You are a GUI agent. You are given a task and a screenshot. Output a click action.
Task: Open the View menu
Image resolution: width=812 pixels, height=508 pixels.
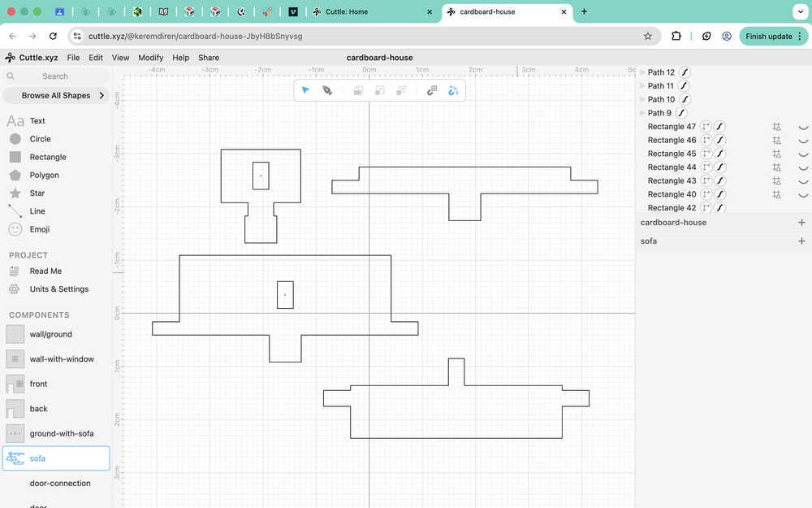tap(120, 58)
